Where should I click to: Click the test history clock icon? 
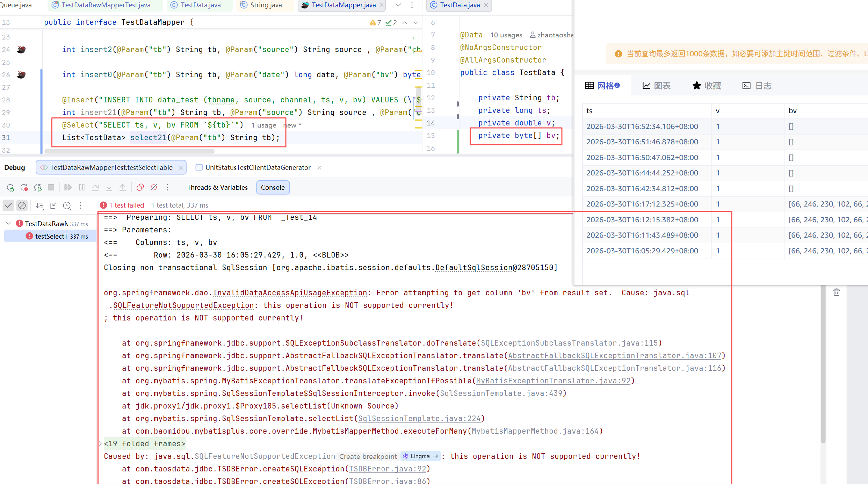pyautogui.click(x=67, y=206)
